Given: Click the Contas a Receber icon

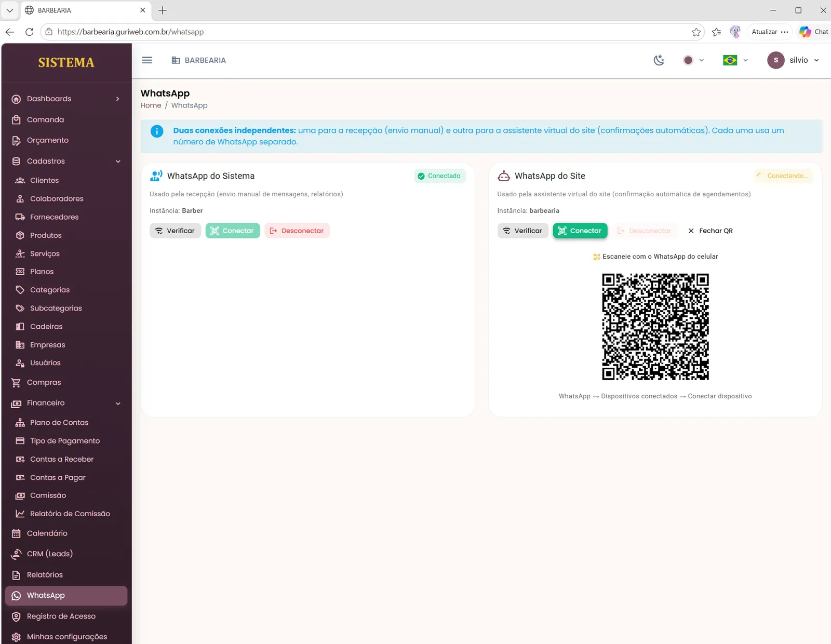Looking at the screenshot, I should pyautogui.click(x=20, y=459).
